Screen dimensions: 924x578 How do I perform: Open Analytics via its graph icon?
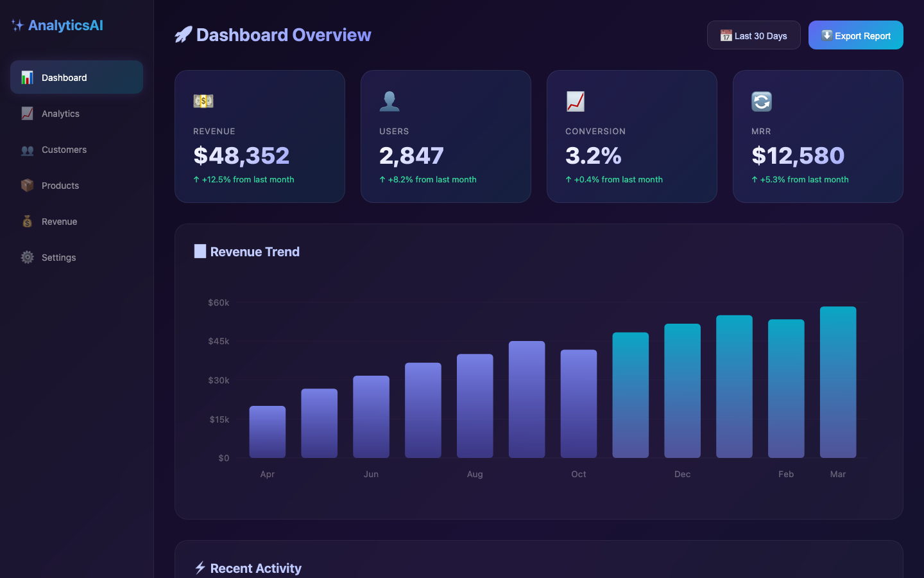27,113
